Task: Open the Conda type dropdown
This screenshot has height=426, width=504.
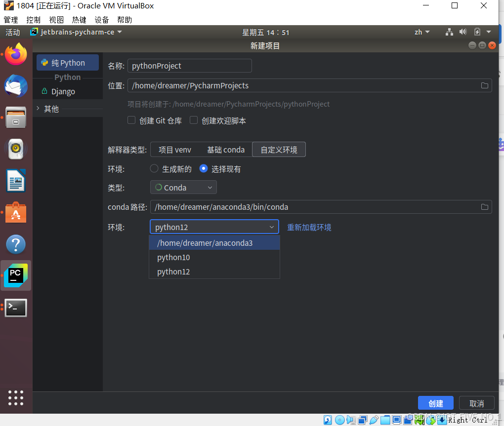Action: click(183, 187)
